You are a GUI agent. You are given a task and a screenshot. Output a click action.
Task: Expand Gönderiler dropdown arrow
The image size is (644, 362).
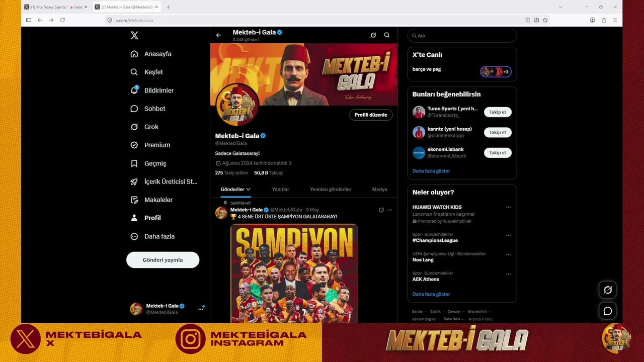tap(248, 190)
